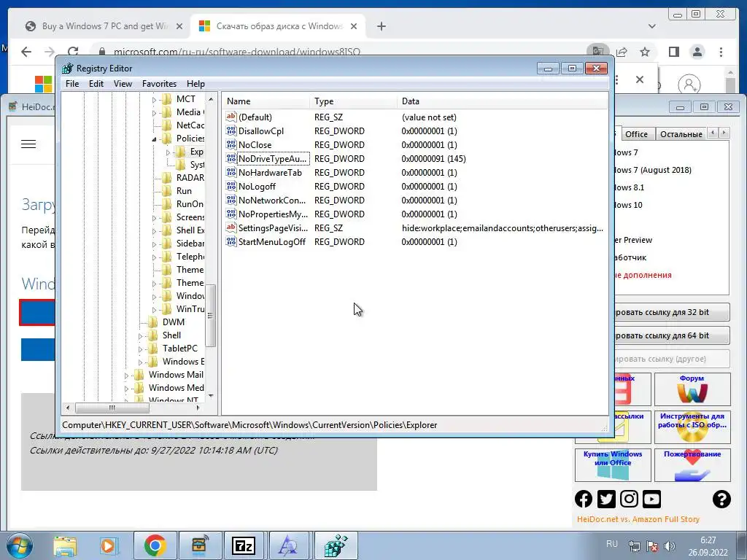Open the Chrome tab search dropdown chevron
Screen dimensions: 747x560
tap(651, 26)
